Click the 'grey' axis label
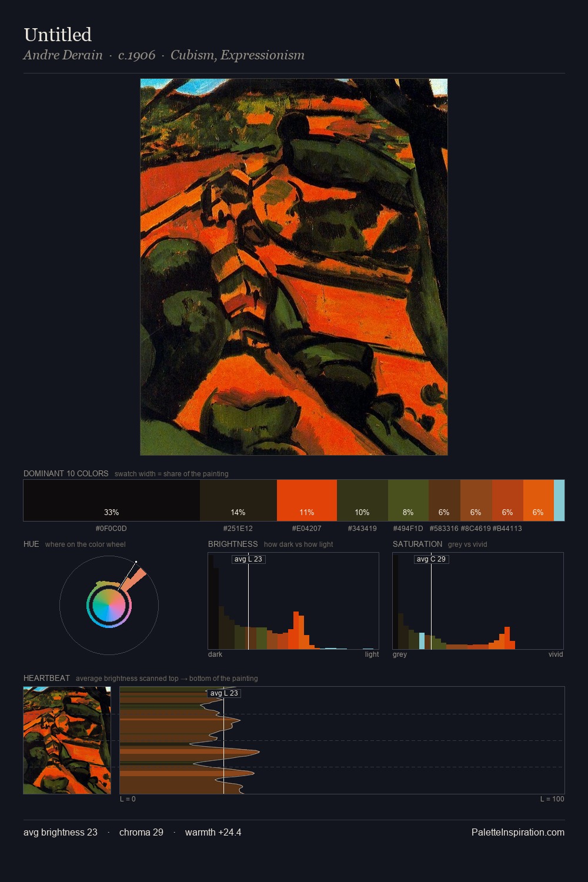The width and height of the screenshot is (588, 882). 400,654
